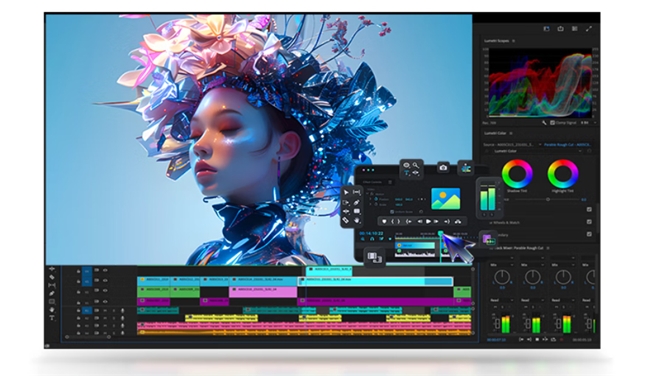
Task: Toggle the Clamp Signal checkbox
Action: [x=552, y=123]
